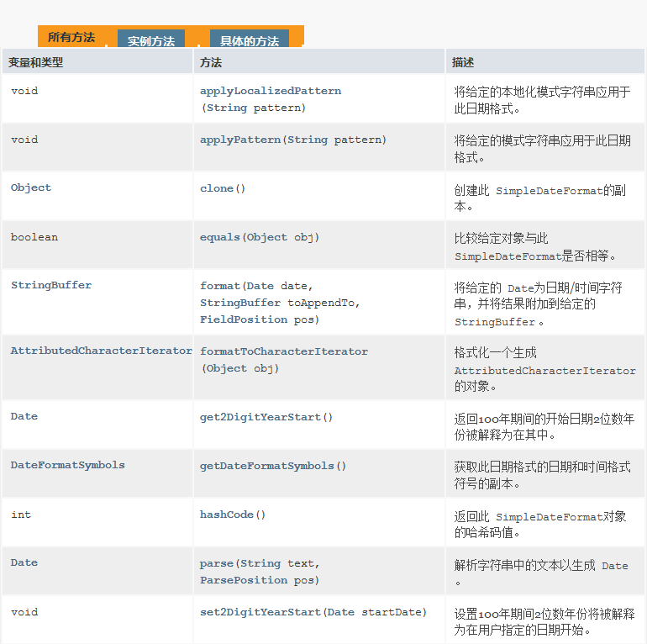Click description 比较给定对象与此 SimpleDateFormat是否相等
Image resolution: width=647 pixels, height=644 pixels.
point(534,247)
